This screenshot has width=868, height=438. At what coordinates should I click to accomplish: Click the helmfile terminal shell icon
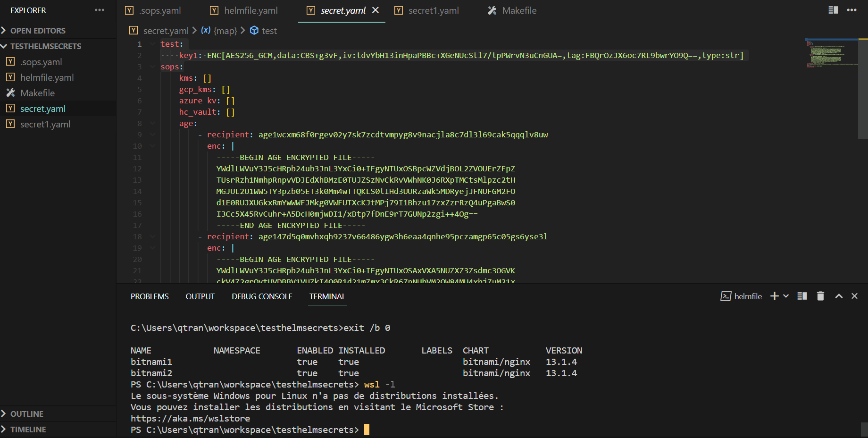tap(726, 296)
